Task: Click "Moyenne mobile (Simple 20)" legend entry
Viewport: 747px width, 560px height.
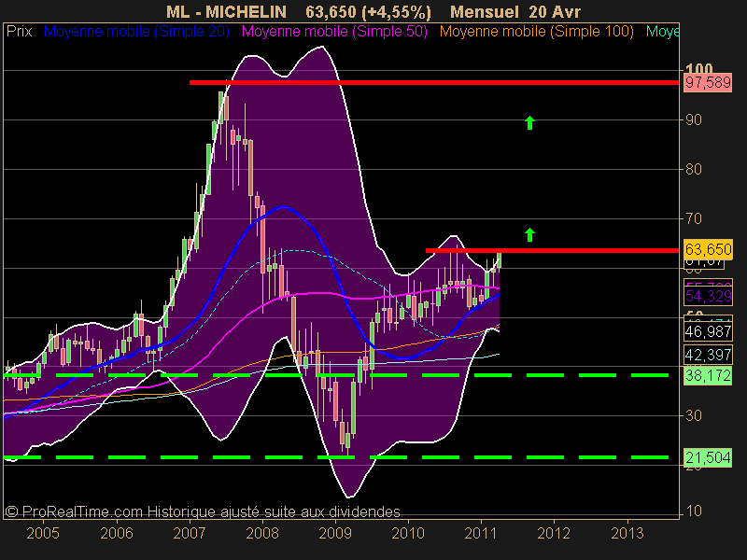Action: (136, 32)
